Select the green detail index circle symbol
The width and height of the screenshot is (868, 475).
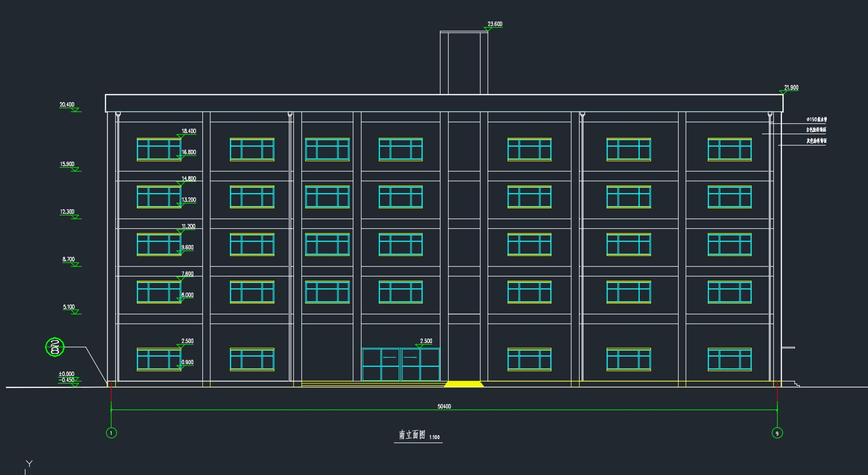click(x=55, y=347)
